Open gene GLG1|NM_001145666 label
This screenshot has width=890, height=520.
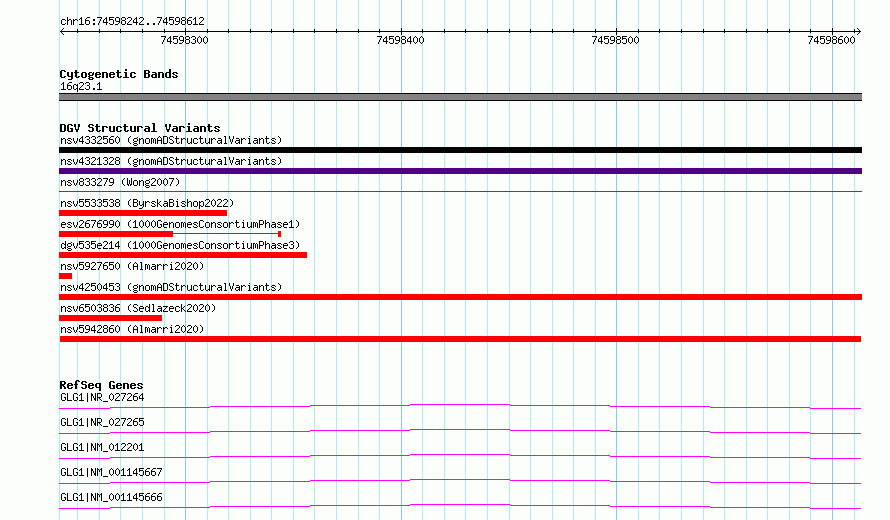[x=111, y=497]
